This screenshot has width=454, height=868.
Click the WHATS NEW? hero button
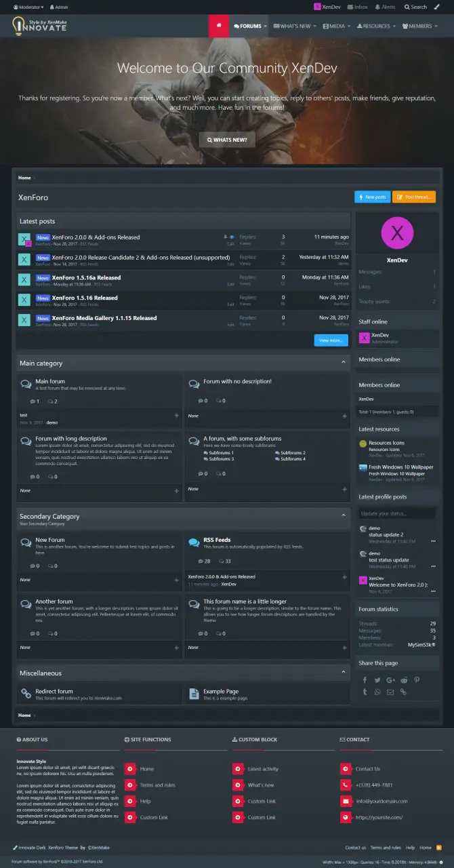[227, 140]
